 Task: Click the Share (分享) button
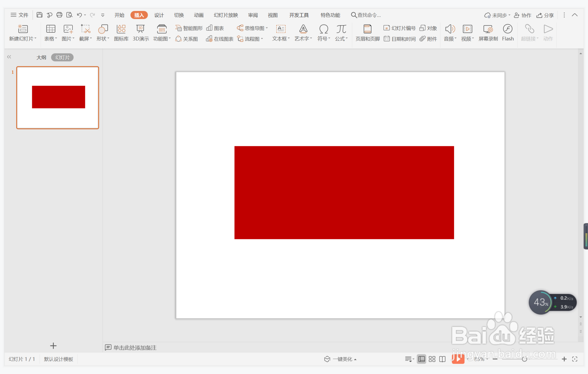[545, 15]
